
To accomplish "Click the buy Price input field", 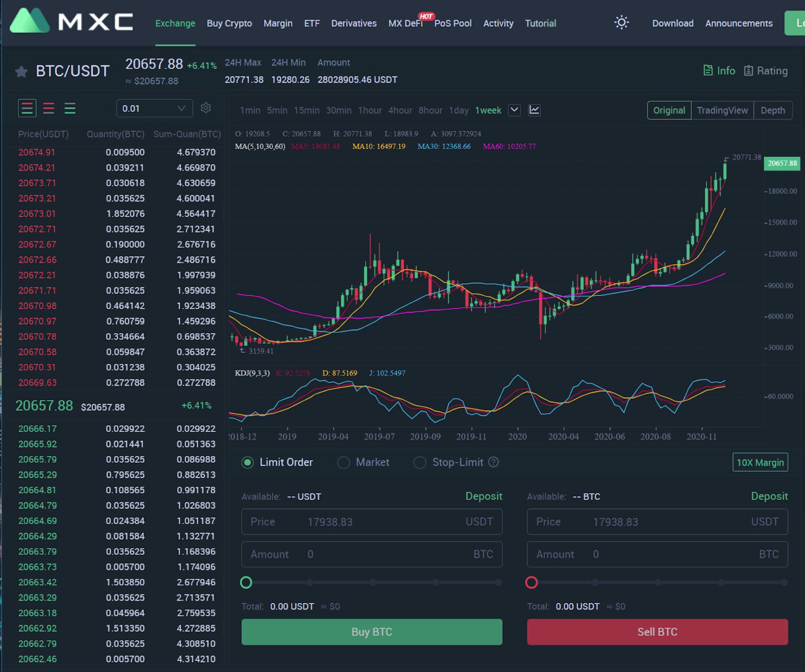I will [x=371, y=522].
